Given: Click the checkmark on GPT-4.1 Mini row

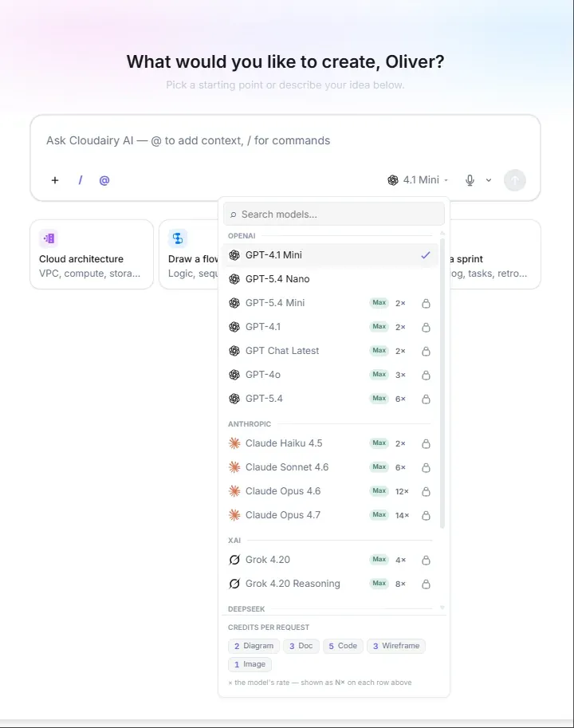Looking at the screenshot, I should pos(426,255).
